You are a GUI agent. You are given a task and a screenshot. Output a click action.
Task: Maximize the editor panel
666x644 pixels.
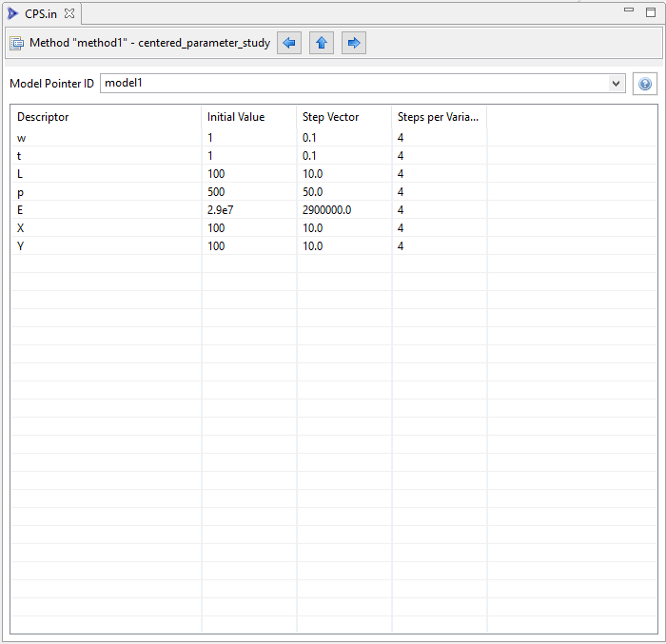point(652,11)
